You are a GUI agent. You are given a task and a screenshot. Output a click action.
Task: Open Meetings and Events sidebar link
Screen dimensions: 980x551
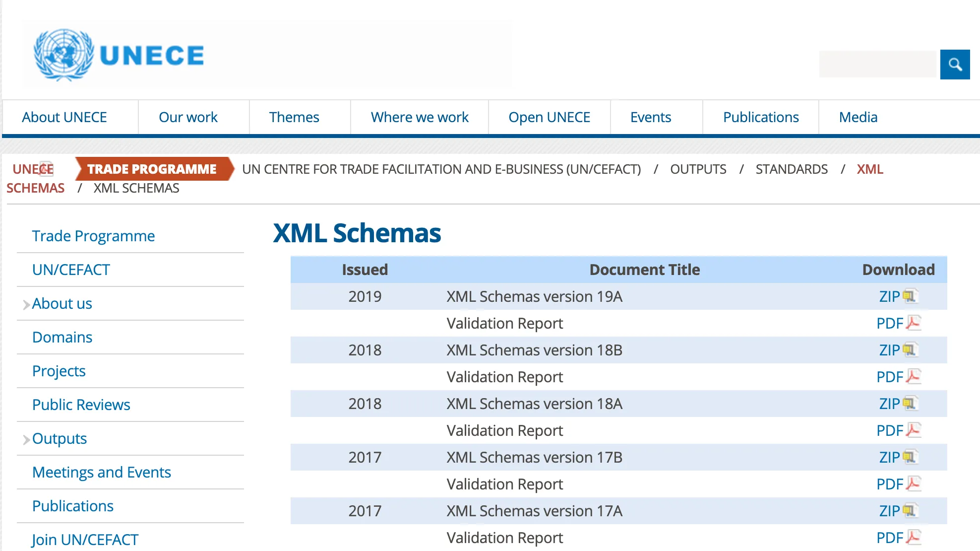pos(101,472)
